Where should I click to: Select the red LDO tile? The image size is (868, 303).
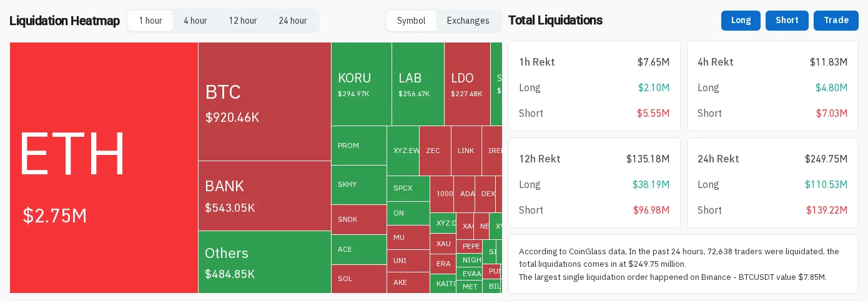[467, 84]
